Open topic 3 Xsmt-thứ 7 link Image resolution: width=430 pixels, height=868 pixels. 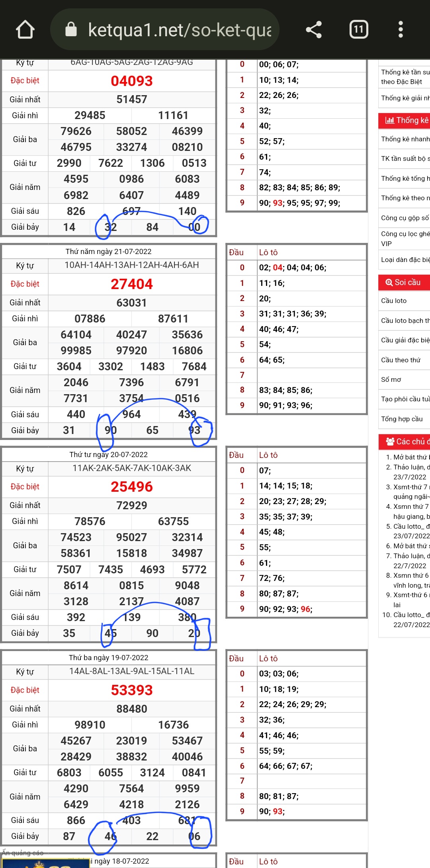[x=412, y=492]
